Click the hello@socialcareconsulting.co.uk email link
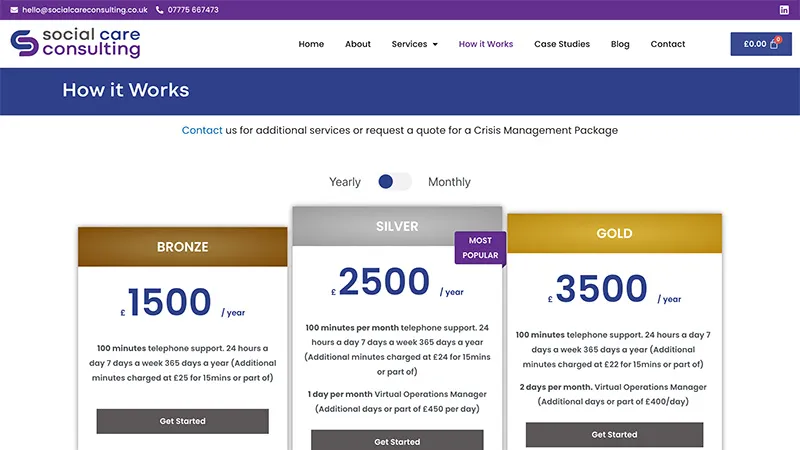The image size is (800, 450). (84, 10)
